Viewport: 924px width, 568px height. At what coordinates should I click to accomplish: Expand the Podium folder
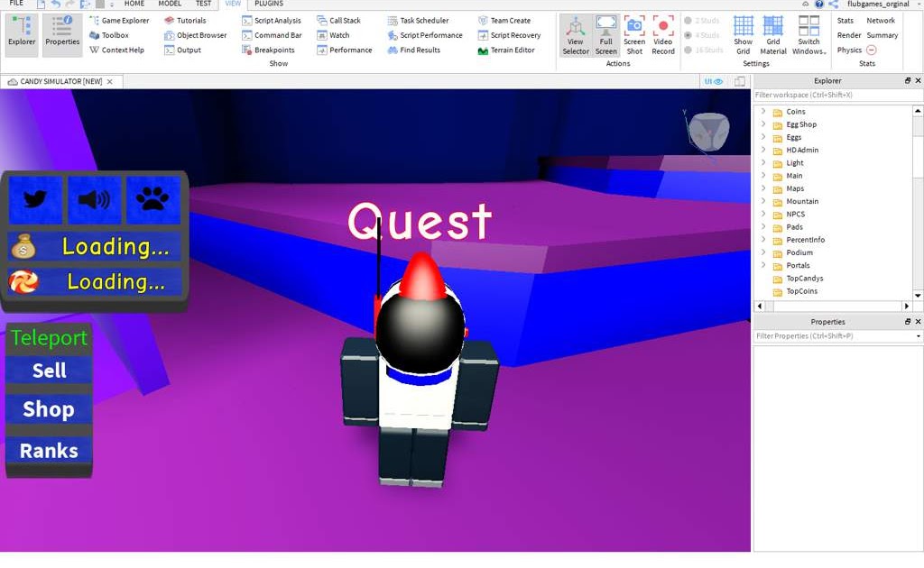[x=763, y=252]
